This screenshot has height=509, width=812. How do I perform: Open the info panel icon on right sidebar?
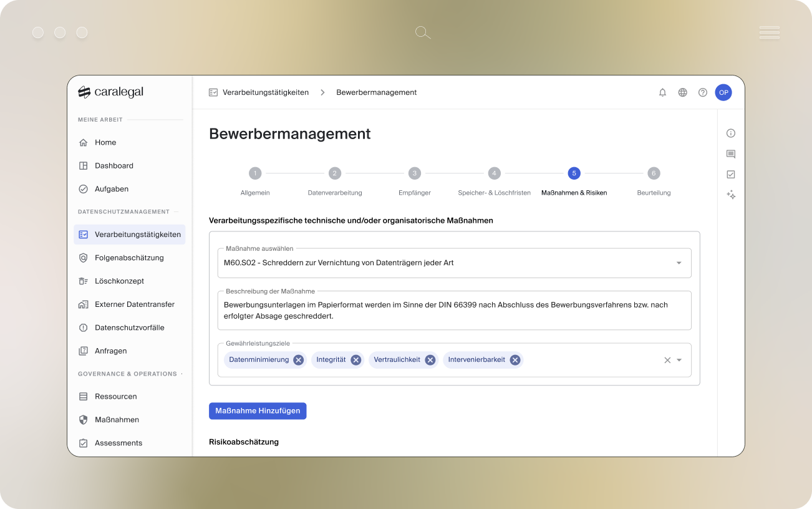[730, 133]
